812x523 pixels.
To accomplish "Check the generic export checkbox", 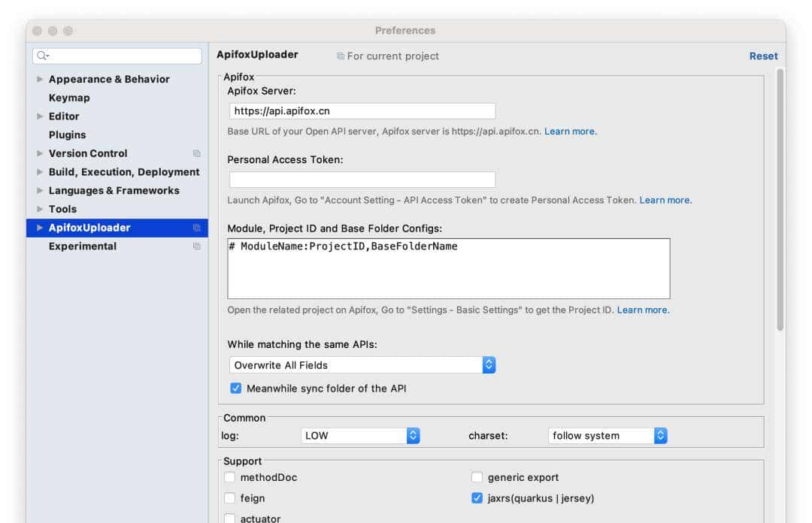I will pyautogui.click(x=477, y=477).
